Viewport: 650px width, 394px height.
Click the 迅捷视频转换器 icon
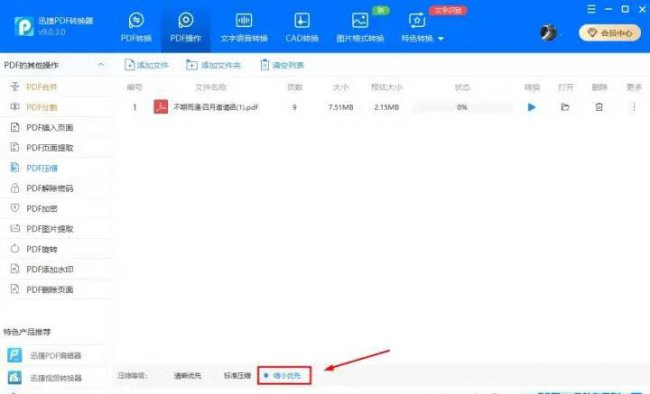tap(15, 377)
